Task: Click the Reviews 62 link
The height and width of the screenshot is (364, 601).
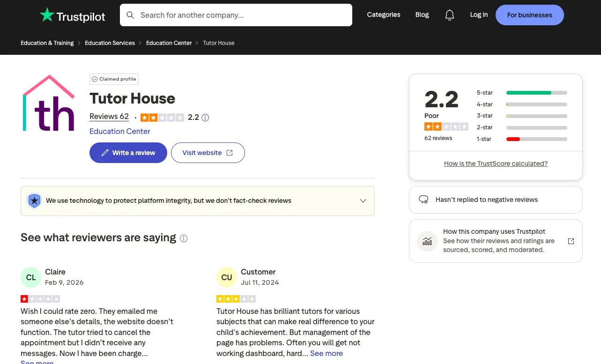Action: 109,117
